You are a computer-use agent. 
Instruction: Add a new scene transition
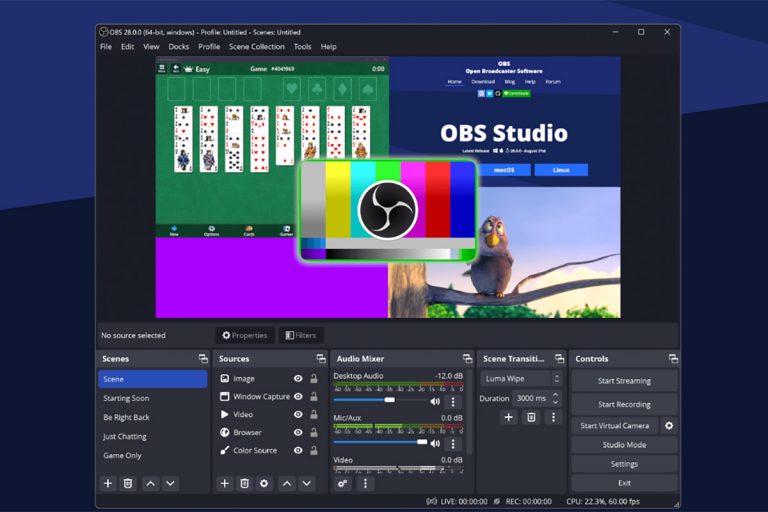click(x=508, y=417)
